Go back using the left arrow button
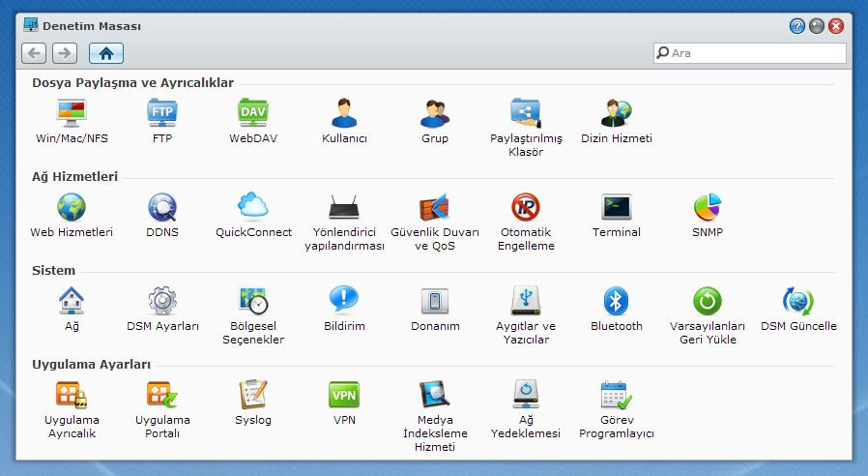Viewport: 868px width, 476px height. pyautogui.click(x=34, y=53)
